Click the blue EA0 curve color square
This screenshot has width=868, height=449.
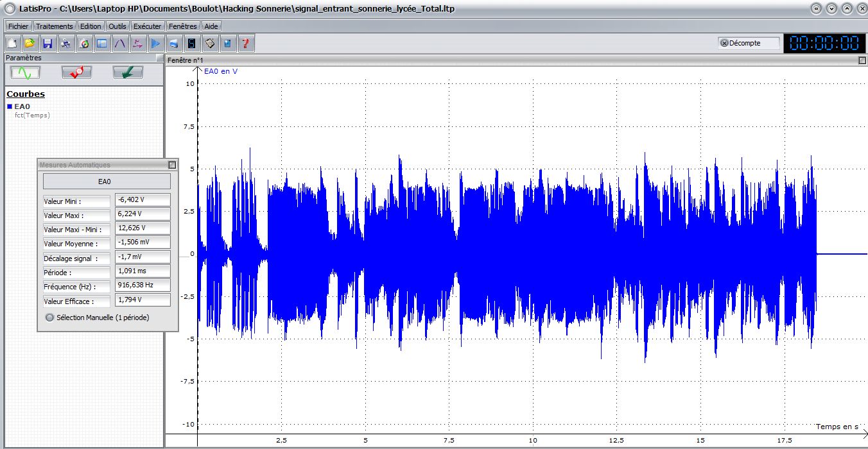[x=10, y=106]
